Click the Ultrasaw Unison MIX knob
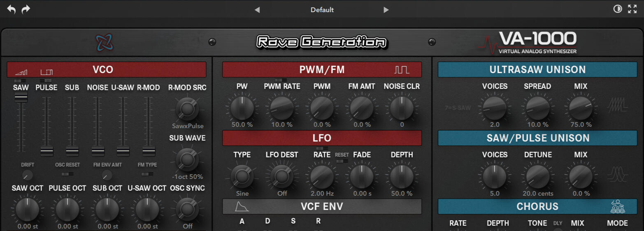The height and width of the screenshot is (231, 644). coord(581,108)
